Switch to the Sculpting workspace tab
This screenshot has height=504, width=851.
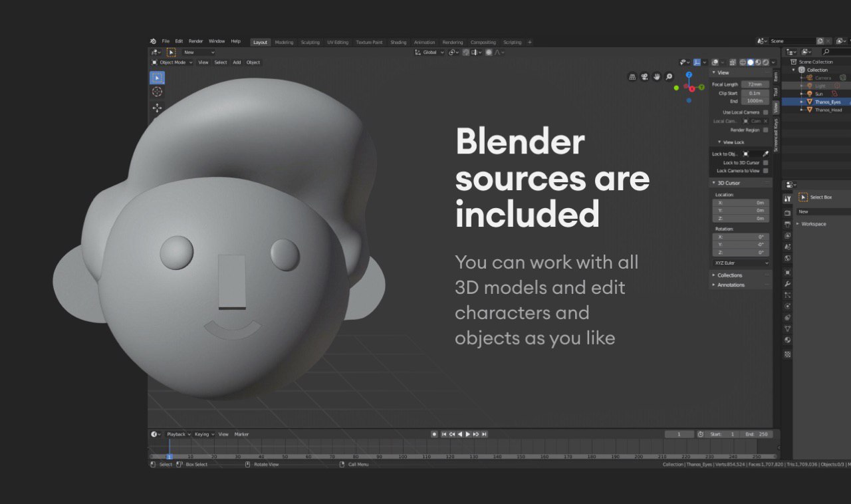click(x=310, y=43)
